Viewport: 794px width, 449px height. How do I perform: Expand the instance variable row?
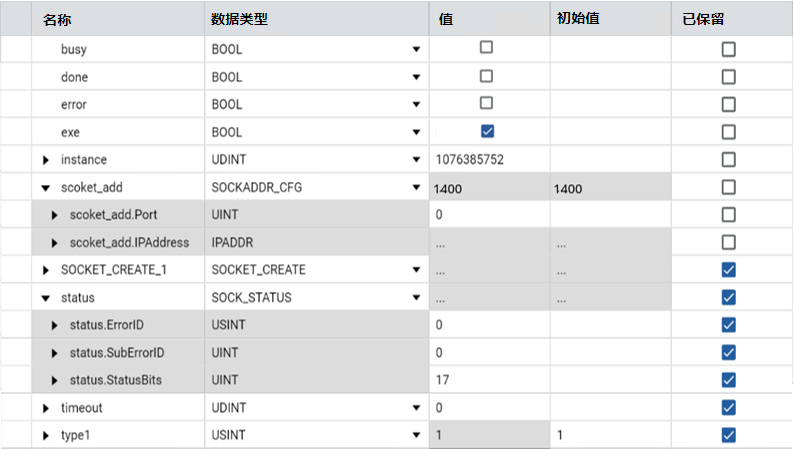[46, 160]
